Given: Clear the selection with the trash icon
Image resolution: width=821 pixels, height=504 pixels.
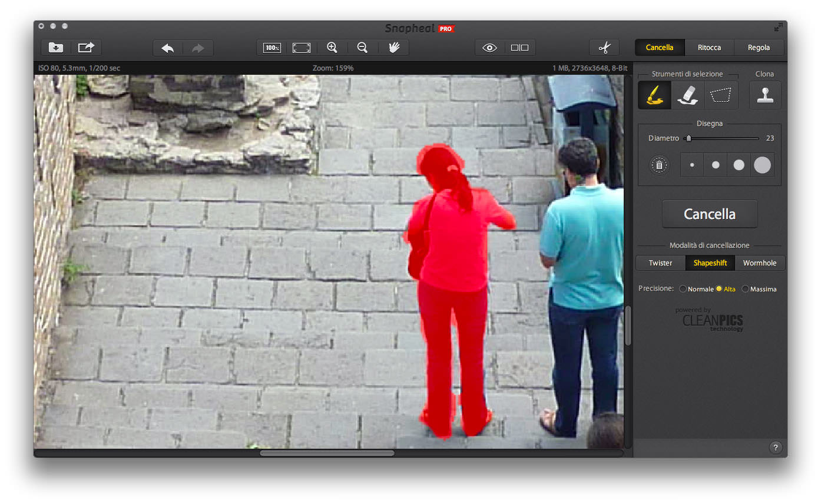Looking at the screenshot, I should 659,165.
